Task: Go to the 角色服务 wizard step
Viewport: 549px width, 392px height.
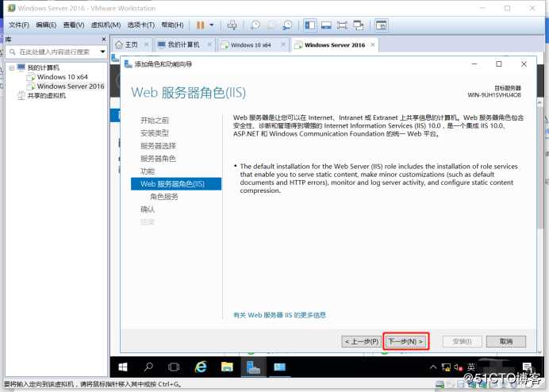Action: [x=164, y=197]
